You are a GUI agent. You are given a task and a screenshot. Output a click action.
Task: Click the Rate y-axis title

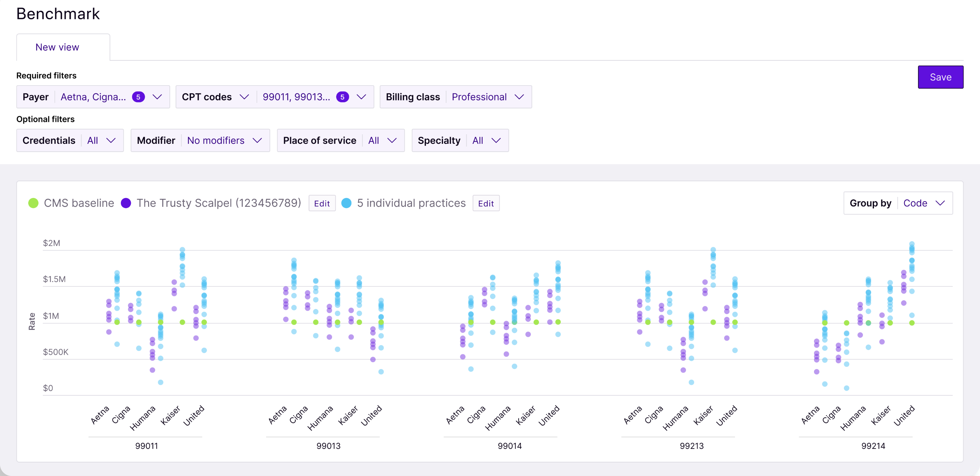[x=32, y=321]
